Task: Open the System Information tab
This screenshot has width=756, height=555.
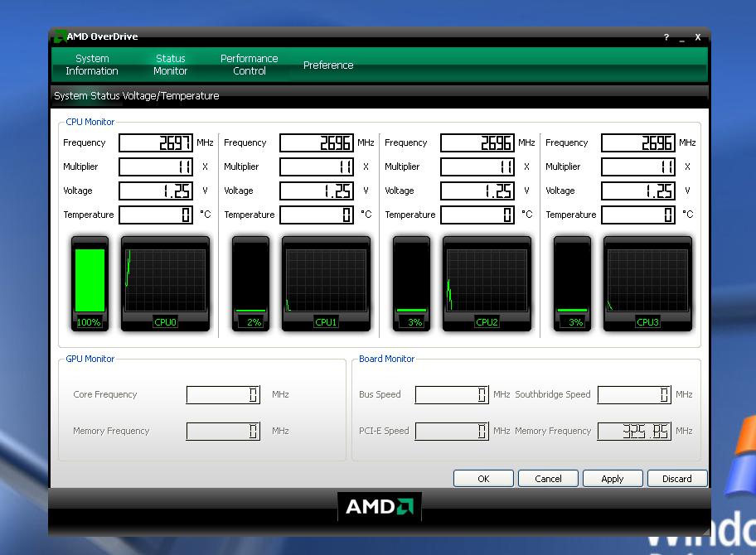Action: click(x=92, y=65)
